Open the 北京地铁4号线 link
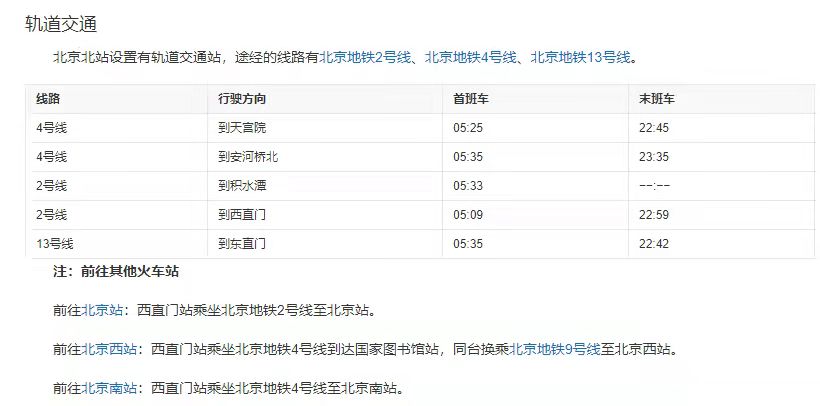Screen dimensions: 820x406 (x=471, y=57)
